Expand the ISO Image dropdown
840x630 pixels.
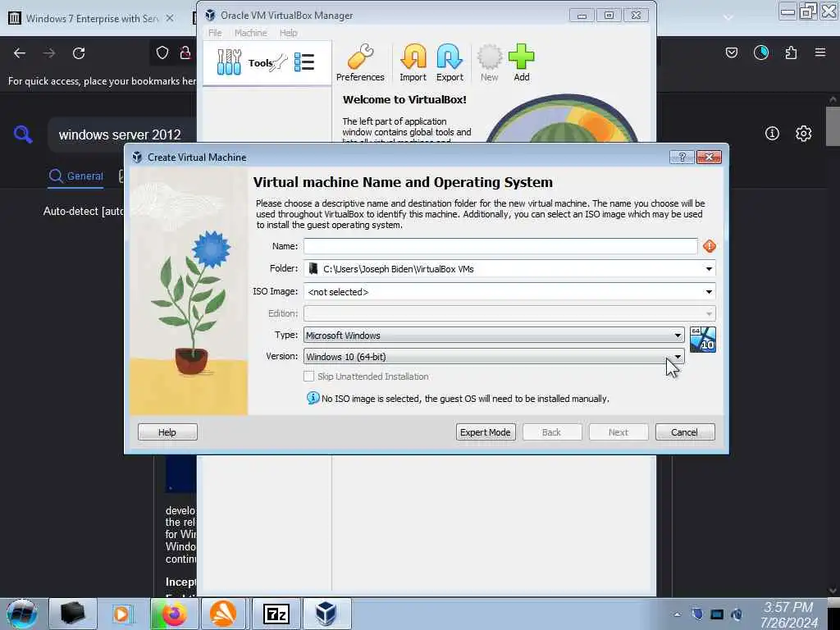[x=709, y=292]
